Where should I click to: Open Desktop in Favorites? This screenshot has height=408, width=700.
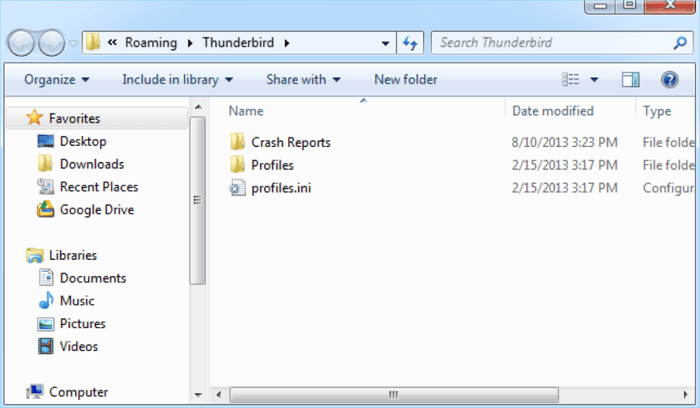[x=83, y=141]
